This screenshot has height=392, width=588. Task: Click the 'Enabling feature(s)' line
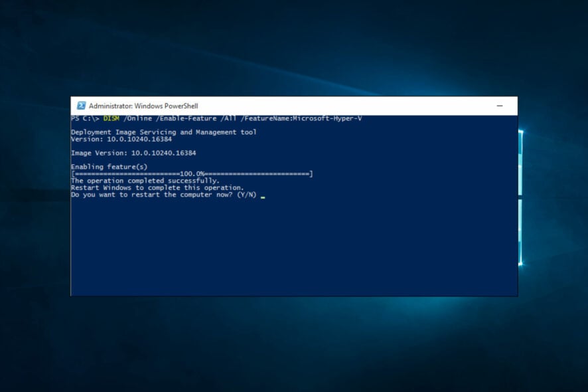pos(109,167)
